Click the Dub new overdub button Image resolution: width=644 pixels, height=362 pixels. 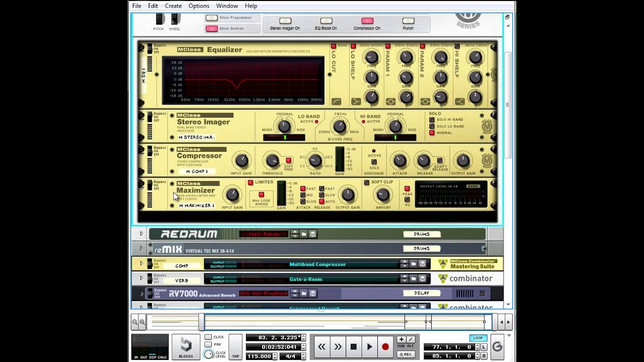tap(401, 340)
